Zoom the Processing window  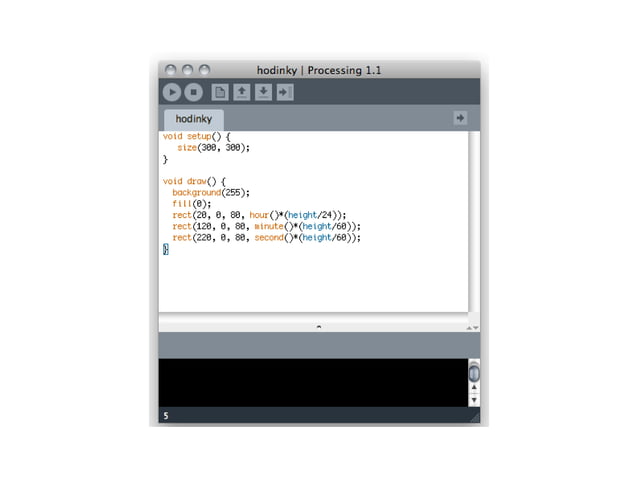click(x=204, y=70)
